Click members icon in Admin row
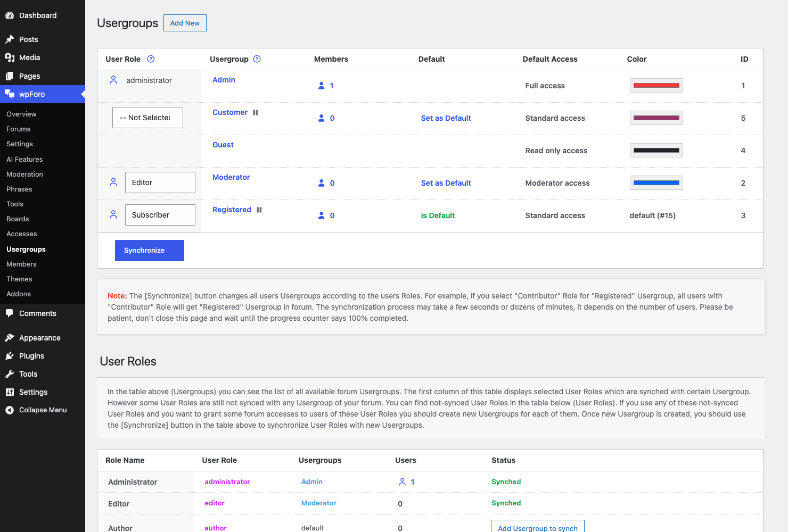Image resolution: width=788 pixels, height=532 pixels. [322, 86]
